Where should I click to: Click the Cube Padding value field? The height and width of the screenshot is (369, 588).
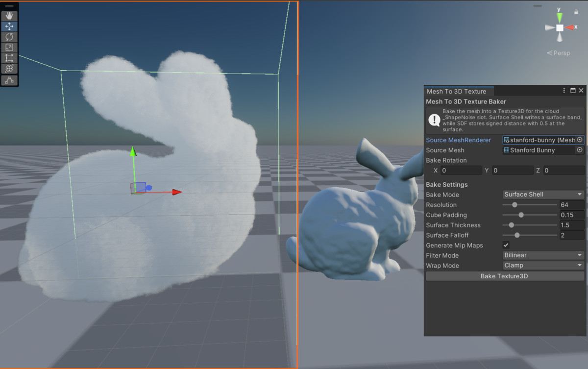tap(572, 215)
